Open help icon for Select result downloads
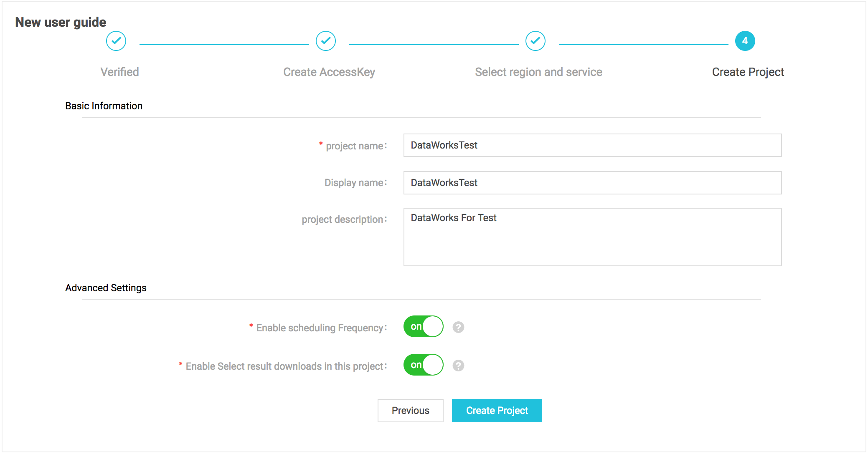This screenshot has height=454, width=868. [458, 366]
